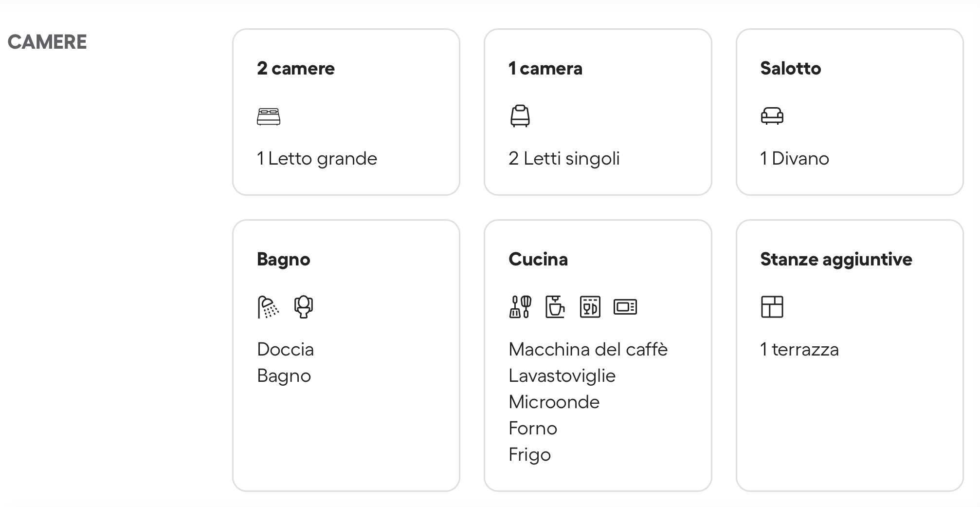This screenshot has width=980, height=507.
Task: Click the toilet icon in Bagno card
Action: tap(304, 307)
